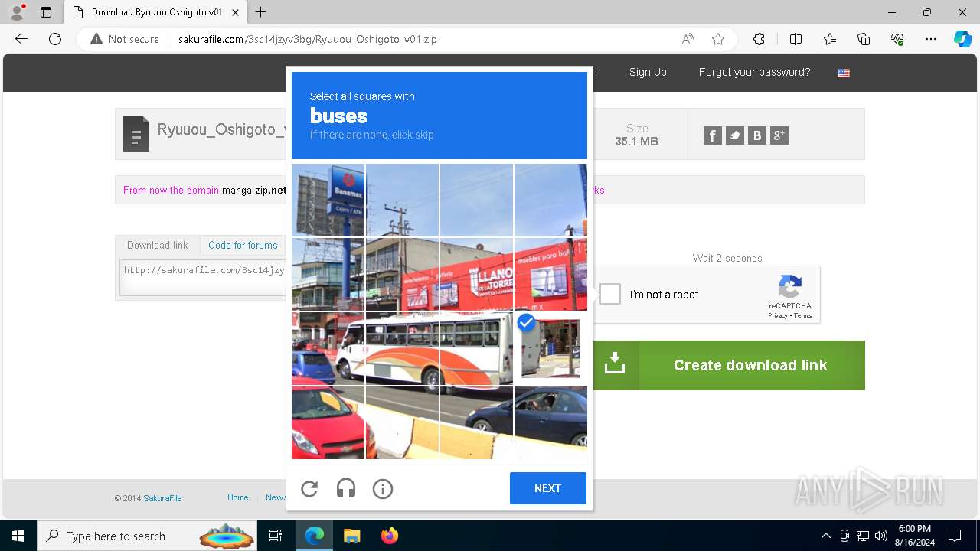This screenshot has height=551, width=980.
Task: Open Collections icon
Action: [864, 39]
